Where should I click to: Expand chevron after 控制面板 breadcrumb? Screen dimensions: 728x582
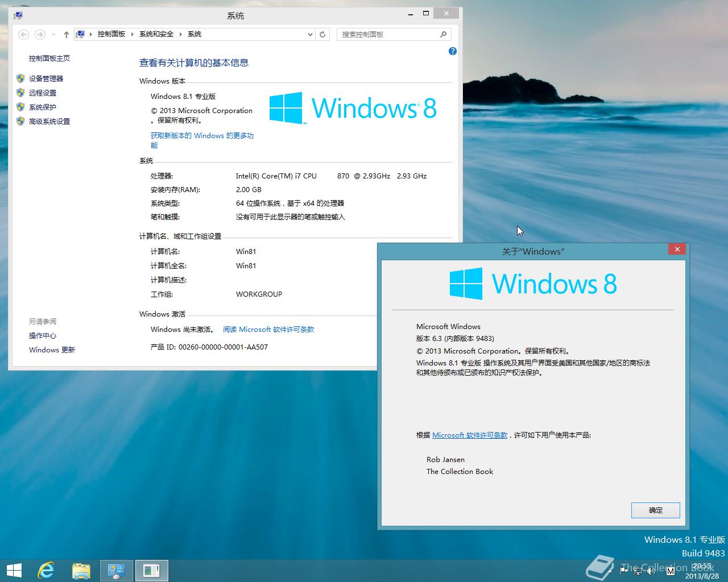[x=133, y=34]
